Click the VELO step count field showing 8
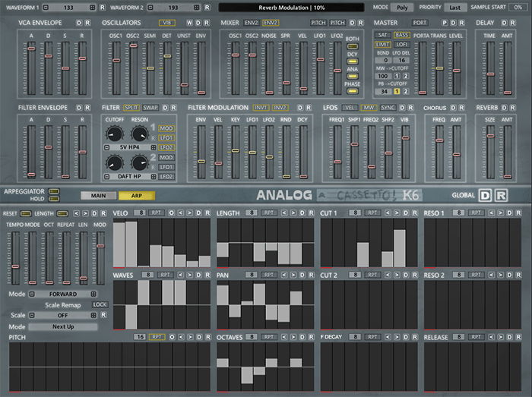Image resolution: width=532 pixels, height=397 pixels. tap(140, 213)
